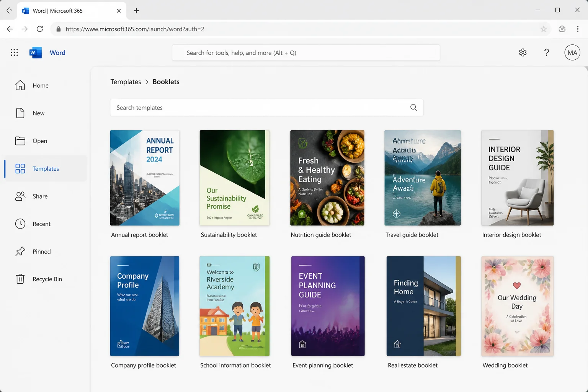
Task: Select the Word | Microsoft 365 browser tab
Action: click(x=72, y=11)
